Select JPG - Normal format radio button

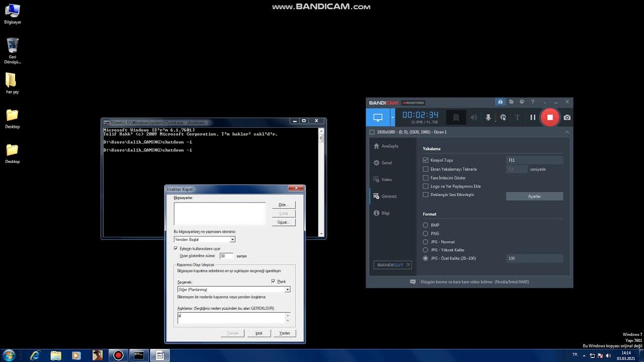[x=426, y=242]
